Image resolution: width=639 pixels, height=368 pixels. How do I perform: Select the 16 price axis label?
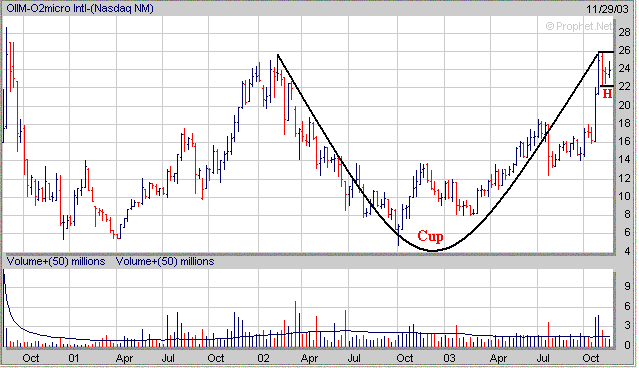tap(624, 141)
